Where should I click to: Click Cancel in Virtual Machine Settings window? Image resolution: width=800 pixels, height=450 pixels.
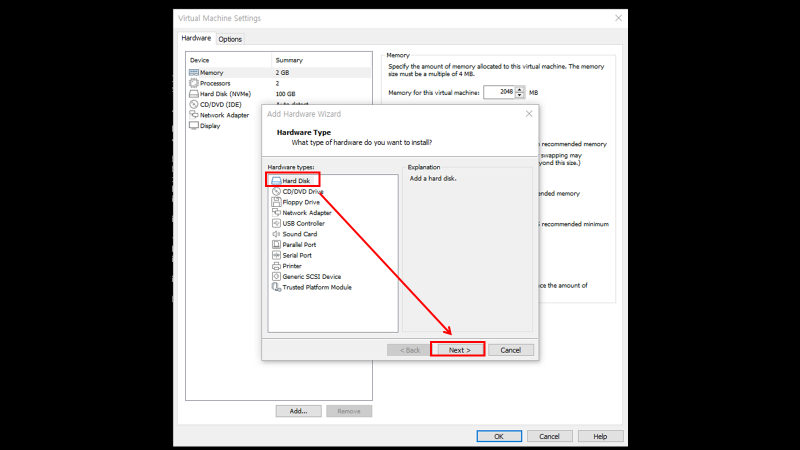549,436
